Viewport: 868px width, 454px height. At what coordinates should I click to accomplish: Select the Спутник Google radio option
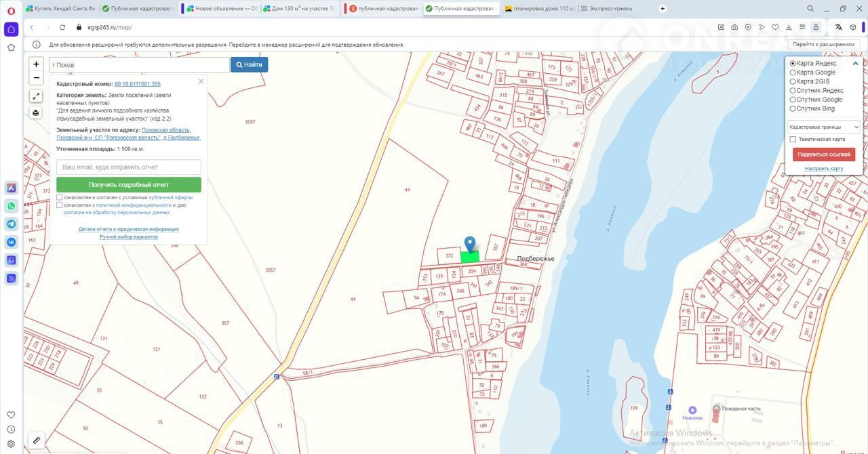(x=793, y=100)
